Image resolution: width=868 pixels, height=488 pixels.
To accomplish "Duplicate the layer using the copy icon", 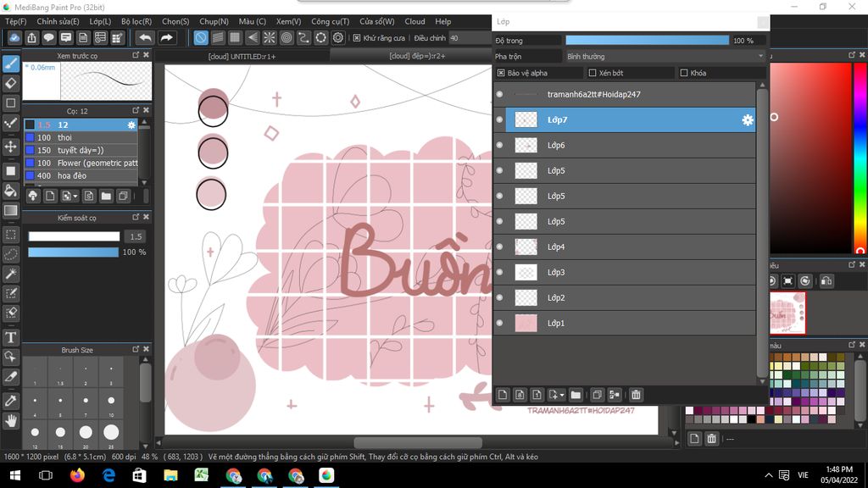I will 597,395.
